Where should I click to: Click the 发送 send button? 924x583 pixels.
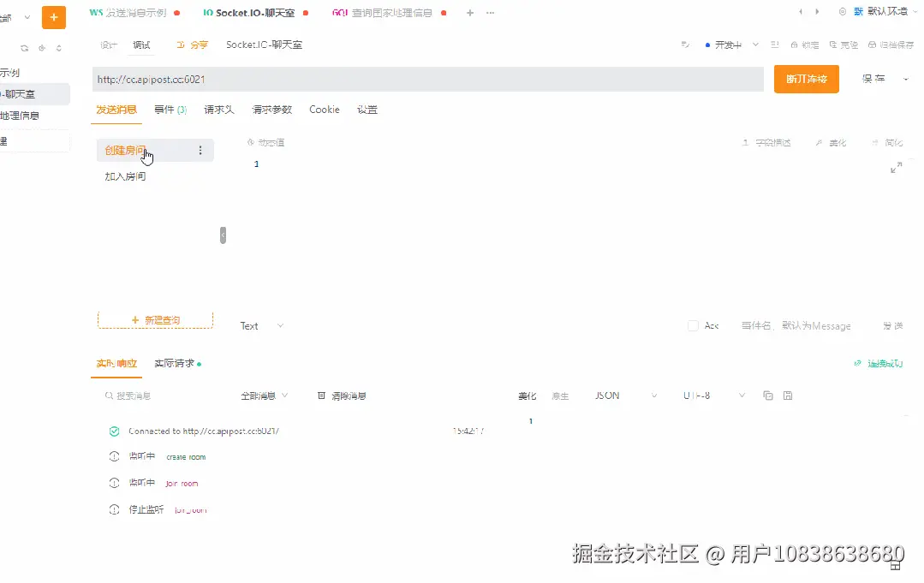coord(893,325)
